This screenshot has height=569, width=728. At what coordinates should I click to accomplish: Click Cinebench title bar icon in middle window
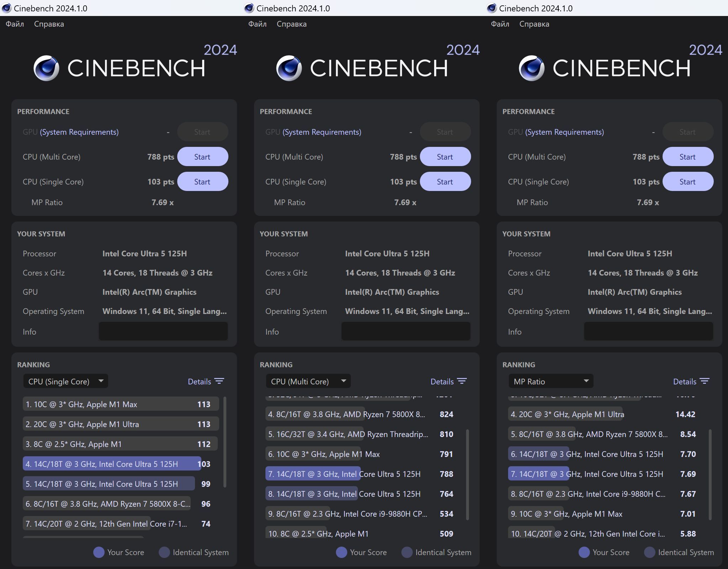[x=249, y=8]
